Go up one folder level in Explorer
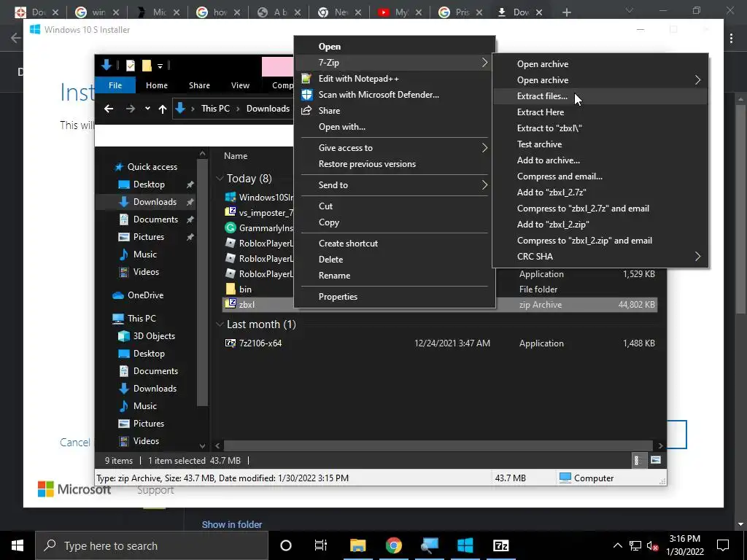 click(x=163, y=109)
